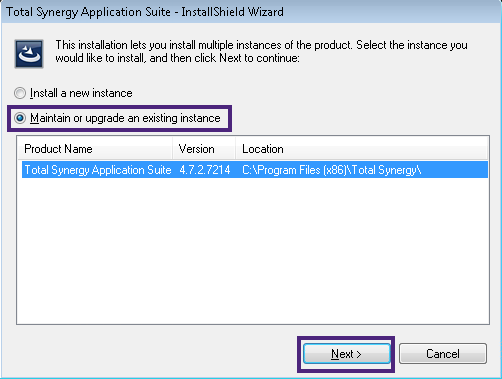Cancel the InstallShield Wizard
The image size is (502, 379).
443,354
